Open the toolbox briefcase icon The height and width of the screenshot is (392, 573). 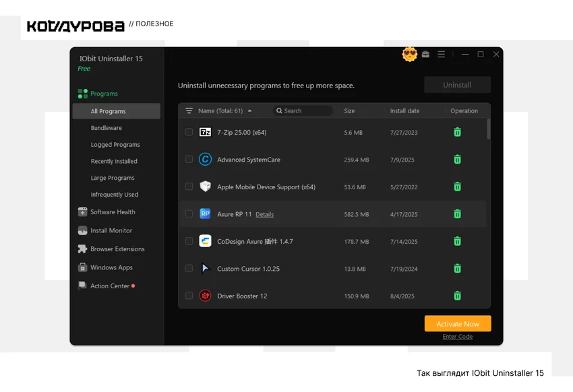(x=425, y=55)
